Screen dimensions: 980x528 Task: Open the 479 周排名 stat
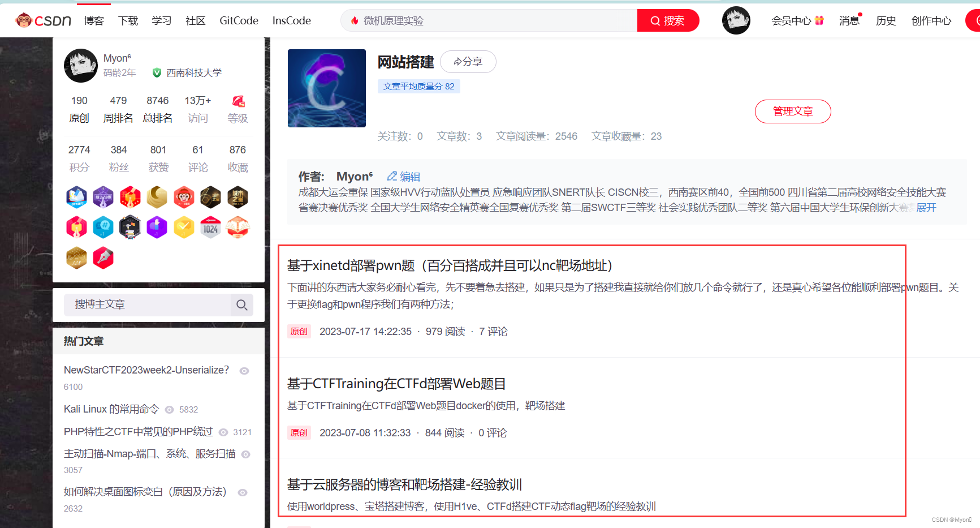[x=118, y=109]
